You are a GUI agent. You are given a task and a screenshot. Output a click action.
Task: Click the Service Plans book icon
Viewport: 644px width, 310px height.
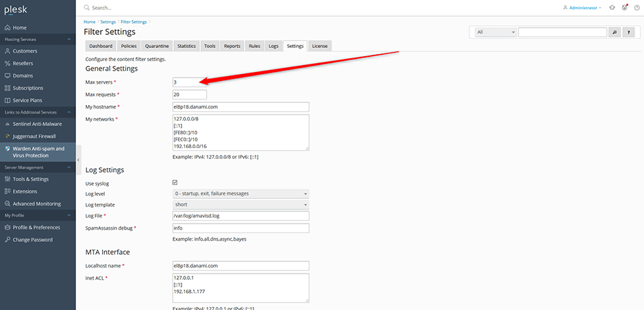click(8, 100)
